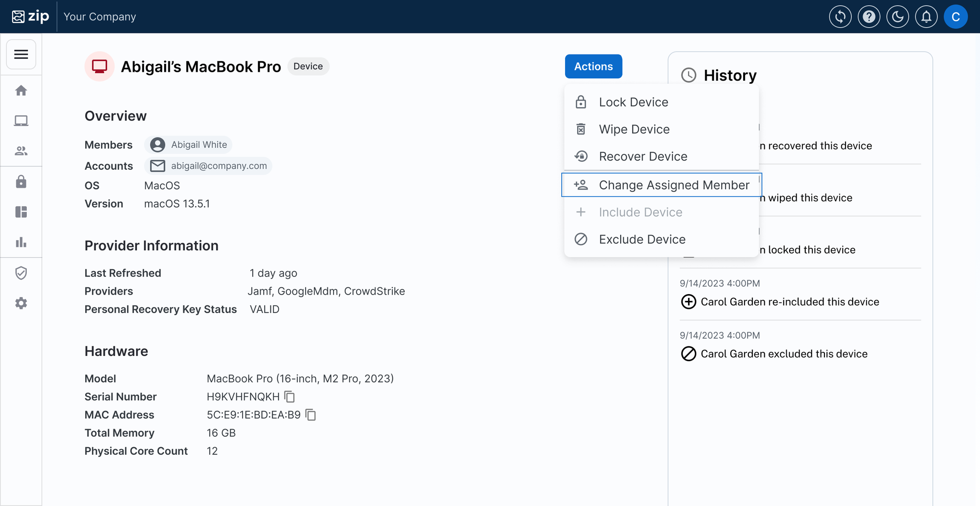Image resolution: width=980 pixels, height=506 pixels.
Task: Open the settings gear in sidebar
Action: (21, 303)
